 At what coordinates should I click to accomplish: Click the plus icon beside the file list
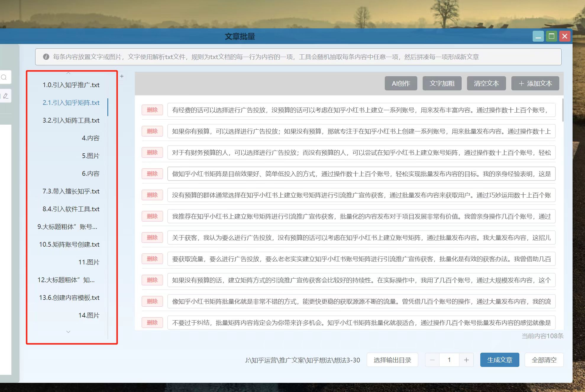pyautogui.click(x=122, y=76)
